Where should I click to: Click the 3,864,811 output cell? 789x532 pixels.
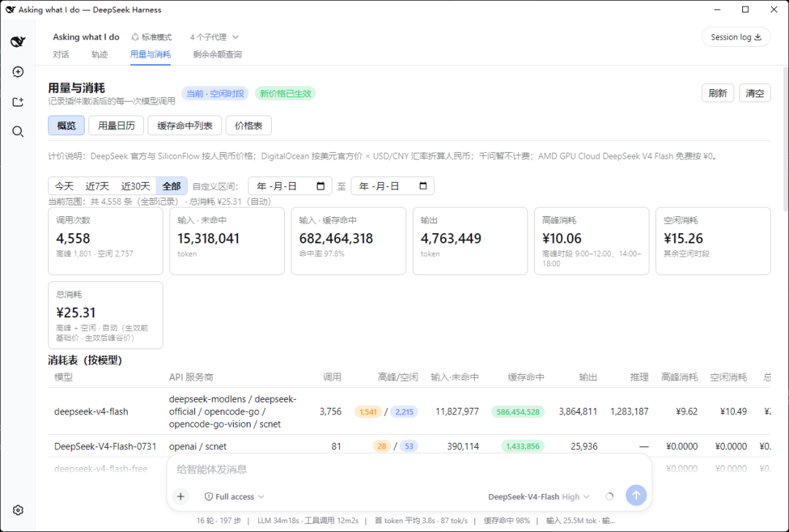click(x=578, y=411)
